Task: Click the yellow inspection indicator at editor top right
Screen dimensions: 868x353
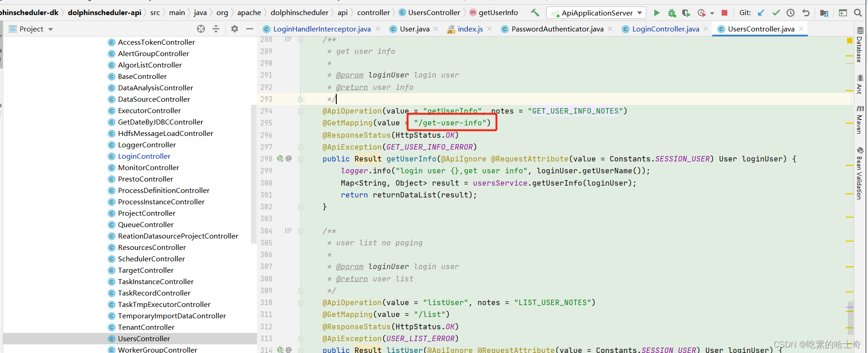Action: click(x=849, y=41)
